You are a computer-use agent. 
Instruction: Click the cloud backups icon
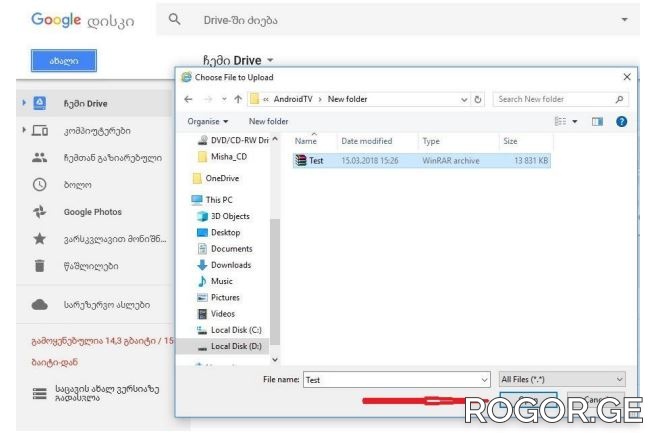[x=40, y=305]
